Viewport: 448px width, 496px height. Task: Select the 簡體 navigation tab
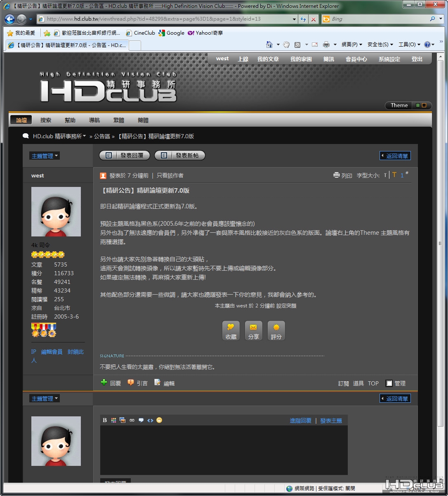143,120
